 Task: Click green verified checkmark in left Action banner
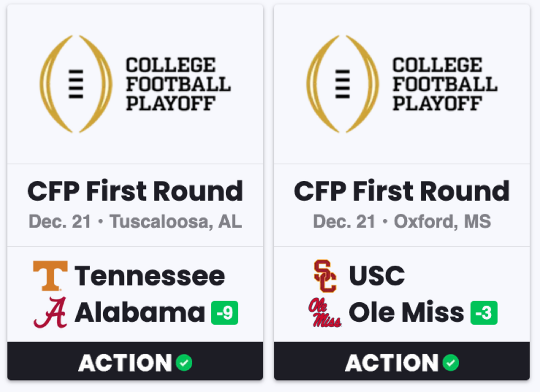pyautogui.click(x=184, y=363)
